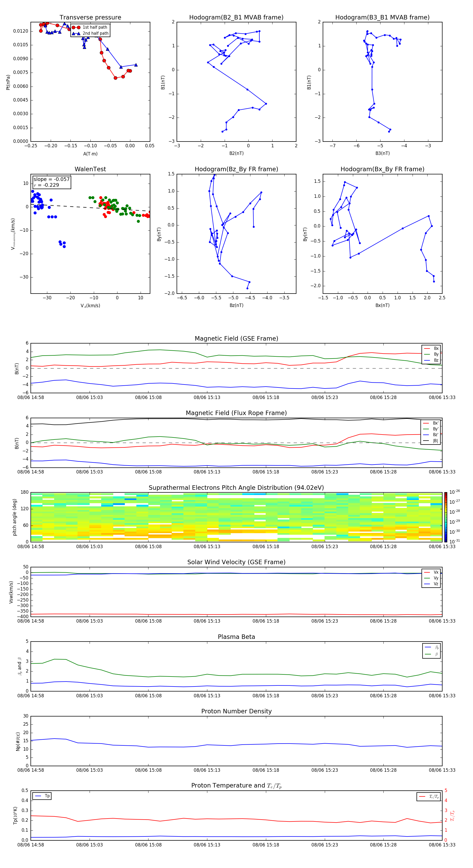Click the 'Plasma Beta' plot title
Screen dimensions: 473x868
[236, 637]
